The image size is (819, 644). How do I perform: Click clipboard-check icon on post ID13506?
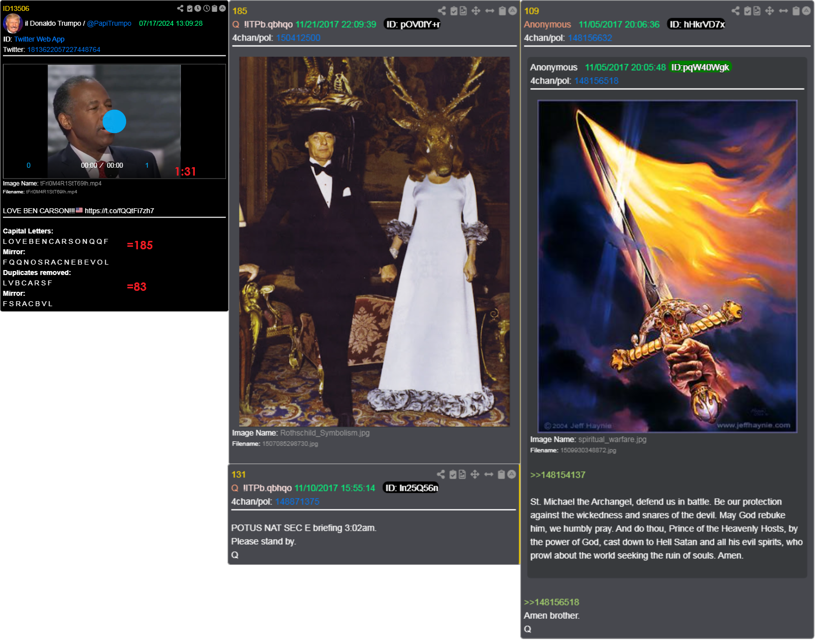point(189,8)
